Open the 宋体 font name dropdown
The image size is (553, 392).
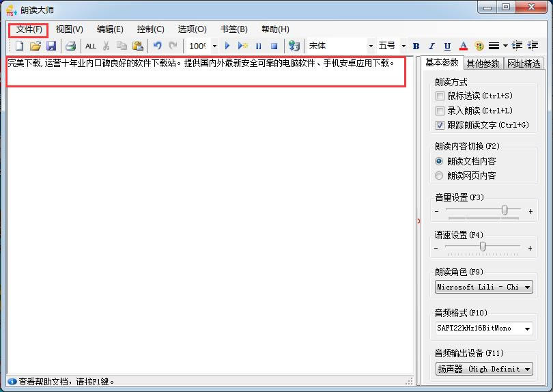click(x=371, y=46)
